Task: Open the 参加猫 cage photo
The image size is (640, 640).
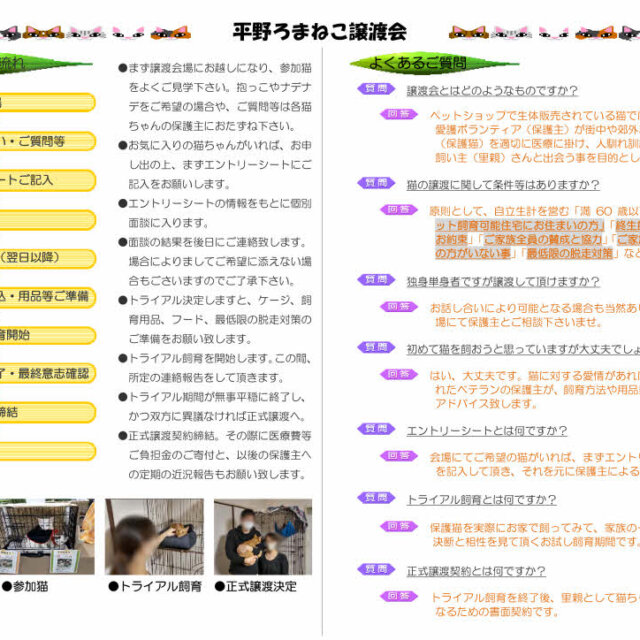Action: click(x=45, y=537)
